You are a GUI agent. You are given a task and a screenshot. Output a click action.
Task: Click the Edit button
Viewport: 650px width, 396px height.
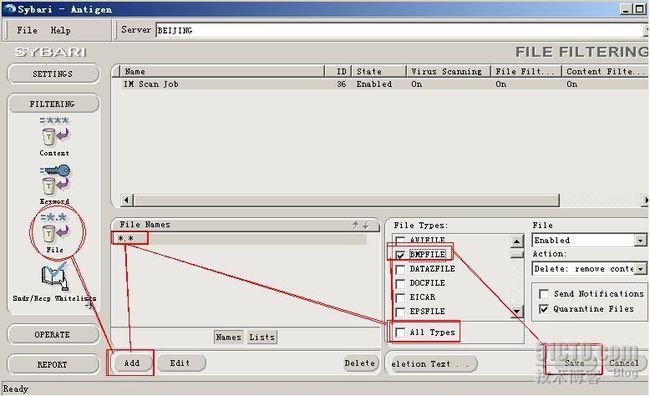[181, 363]
